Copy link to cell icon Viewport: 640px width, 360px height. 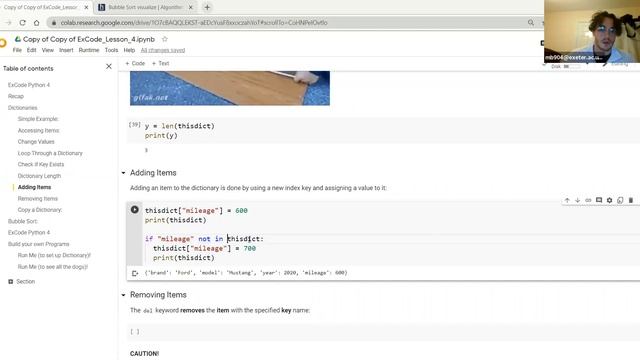(x=588, y=200)
